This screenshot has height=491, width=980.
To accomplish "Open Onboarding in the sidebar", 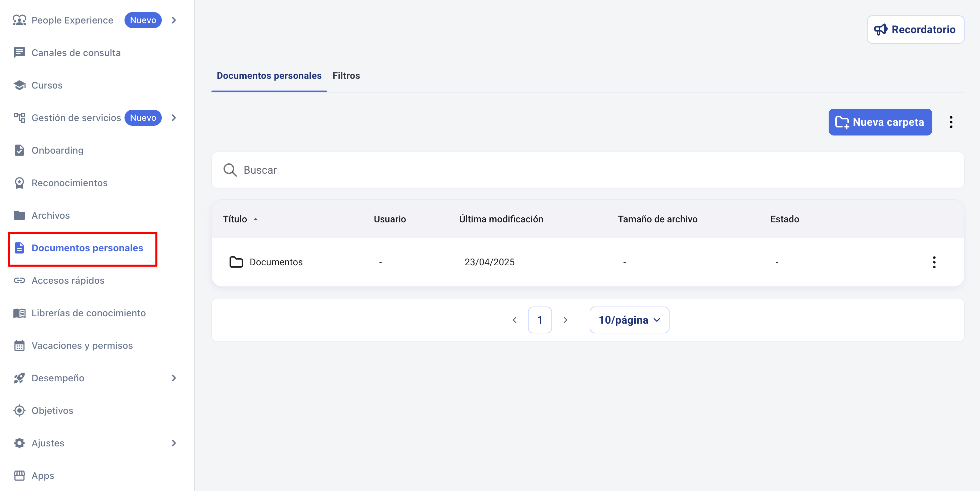I will coord(57,150).
